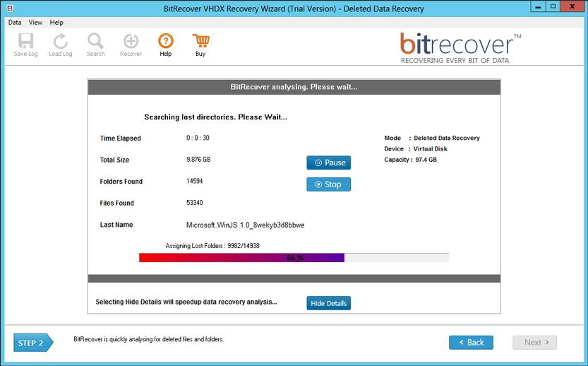Click the 'BitRecover is quickly analysing' status text

click(x=148, y=339)
